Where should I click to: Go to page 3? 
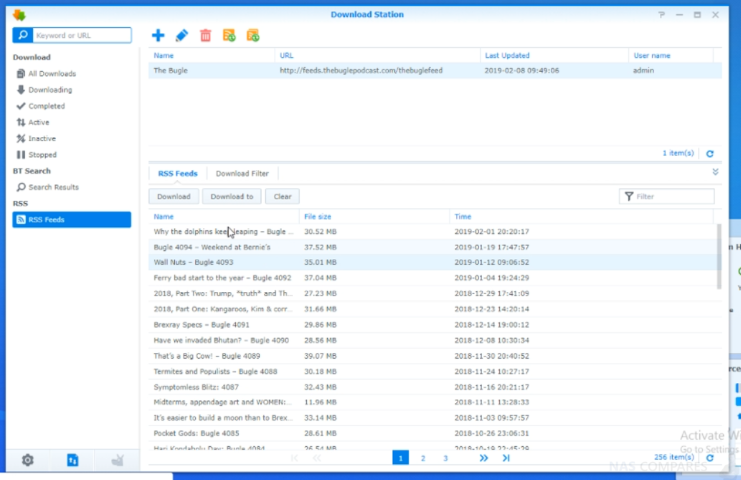[x=445, y=458]
